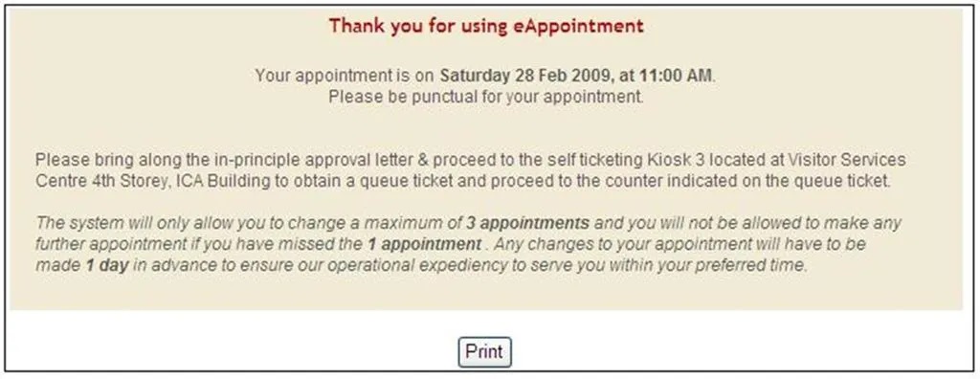Viewport: 980px width, 379px height.
Task: Click the 'Please be punctual for your appointment' line
Action: point(485,97)
